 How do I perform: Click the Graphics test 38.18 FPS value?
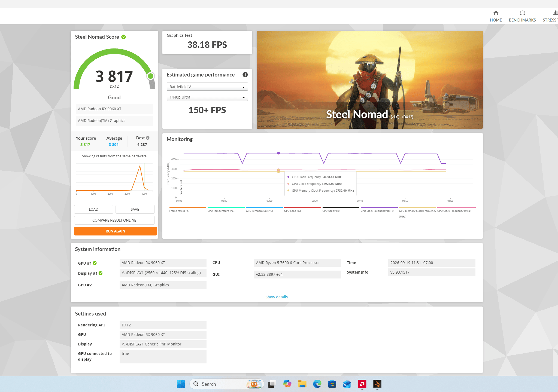tap(207, 45)
